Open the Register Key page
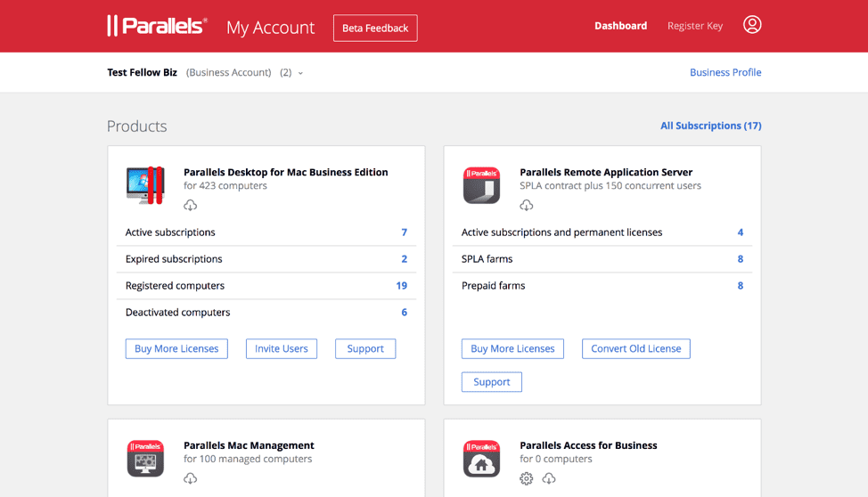The width and height of the screenshot is (868, 497). [695, 26]
